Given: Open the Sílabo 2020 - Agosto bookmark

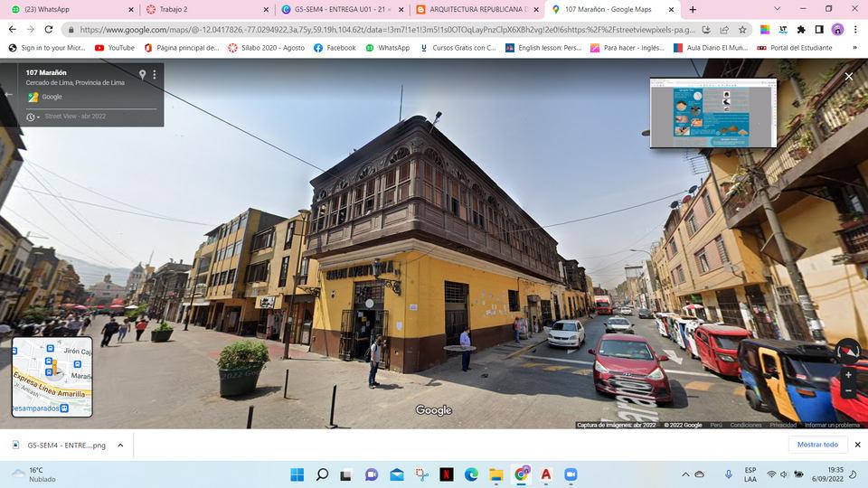Looking at the screenshot, I should pos(266,48).
